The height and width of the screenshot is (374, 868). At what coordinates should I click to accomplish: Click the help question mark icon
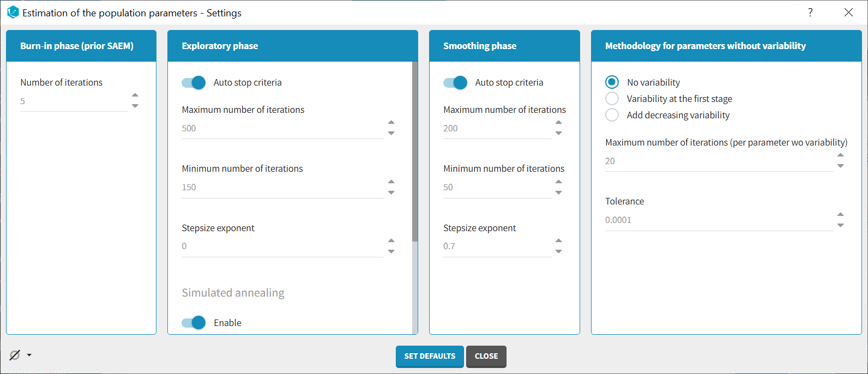(x=810, y=13)
